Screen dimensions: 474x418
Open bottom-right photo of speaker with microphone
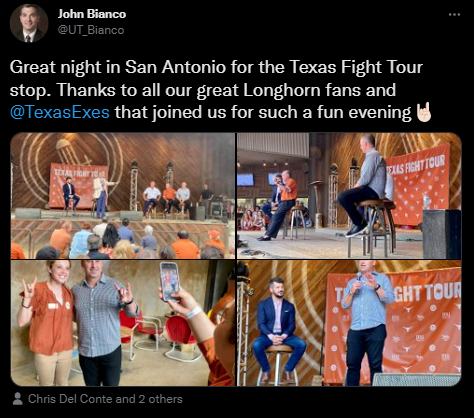tap(349, 323)
